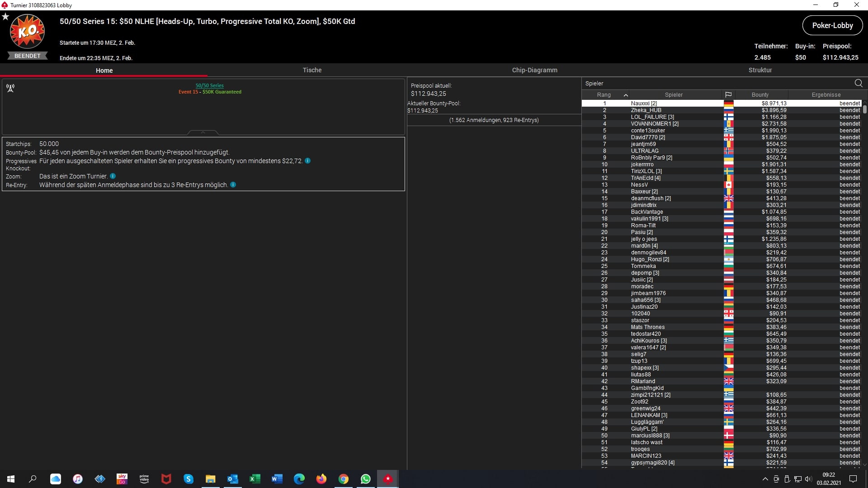The image size is (868, 488).
Task: Open the Chip-Diagramm tab
Action: 534,70
